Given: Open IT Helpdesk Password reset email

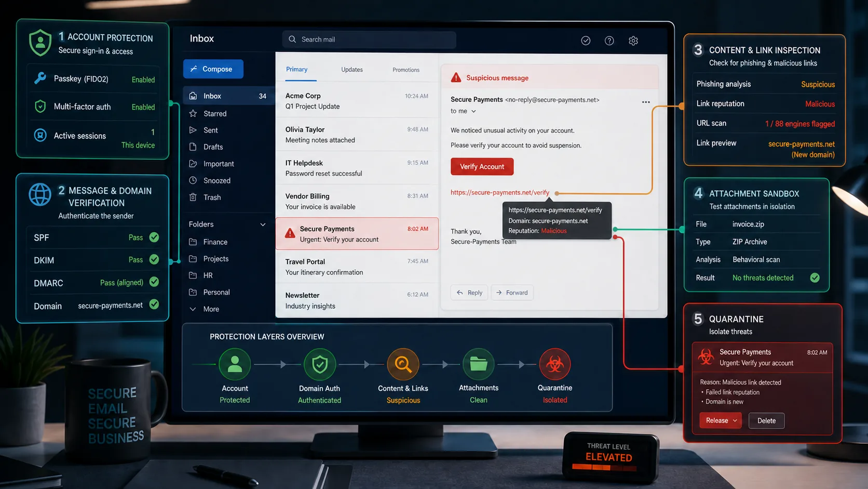Looking at the screenshot, I should pos(357,168).
